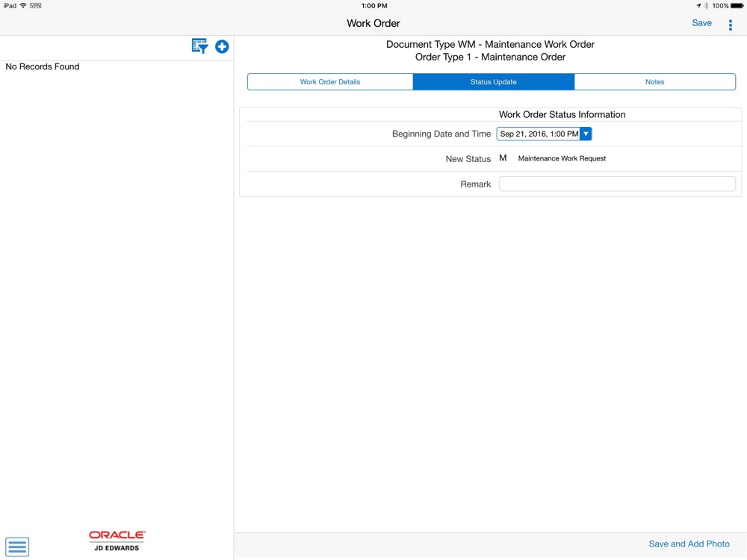
Task: Tap the Beginning Date and Time label
Action: 441,134
